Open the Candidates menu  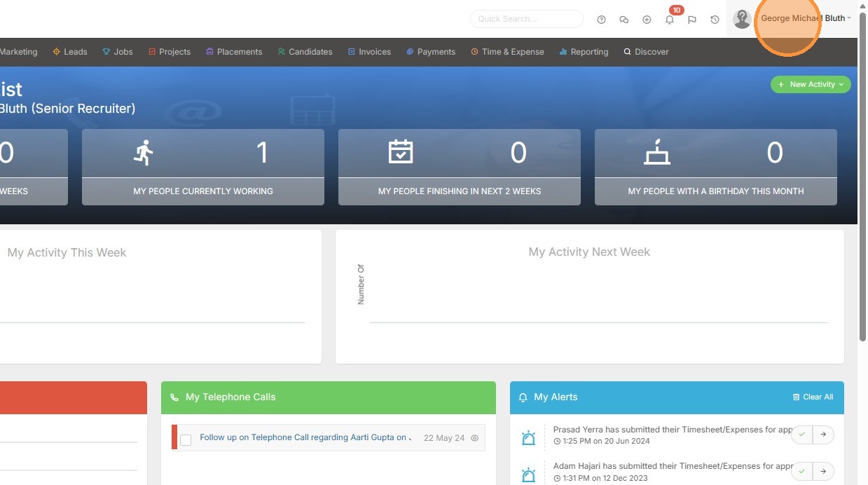[x=305, y=52]
